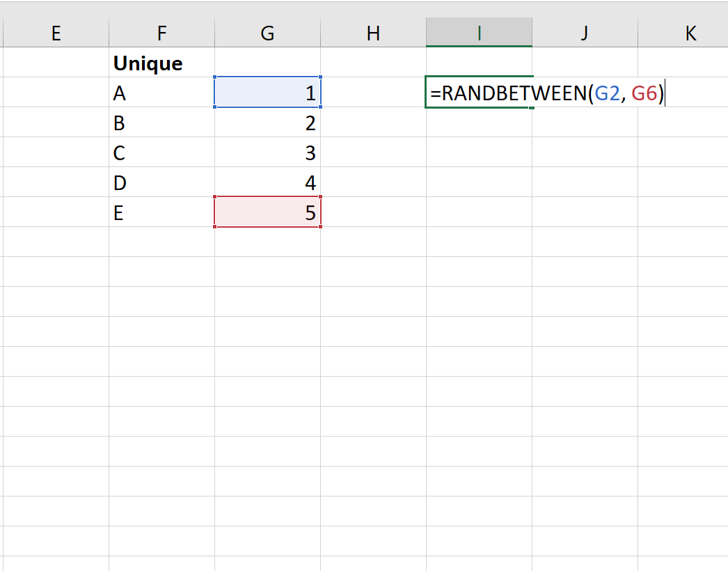Click the cell with value 4

(267, 183)
